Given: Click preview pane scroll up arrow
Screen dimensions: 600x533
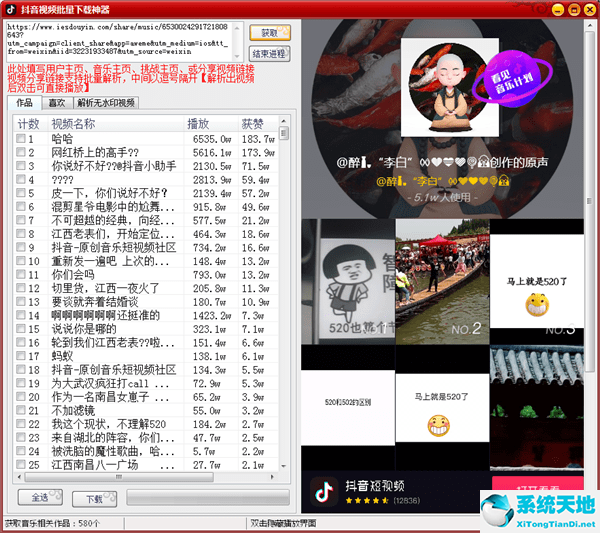Looking at the screenshot, I should coord(589,25).
